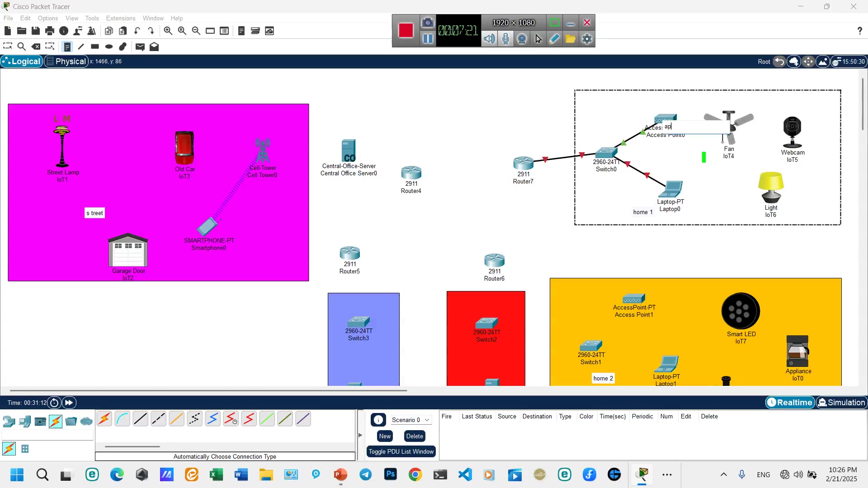This screenshot has height=488, width=868.
Task: Click the connections list horizontal scrollbar
Action: (132, 446)
